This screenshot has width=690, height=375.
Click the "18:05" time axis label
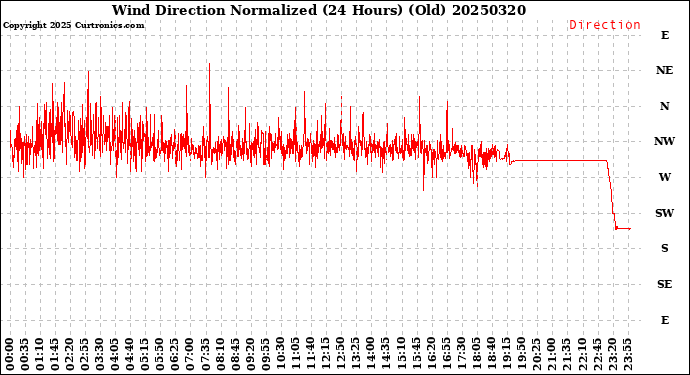click(476, 354)
